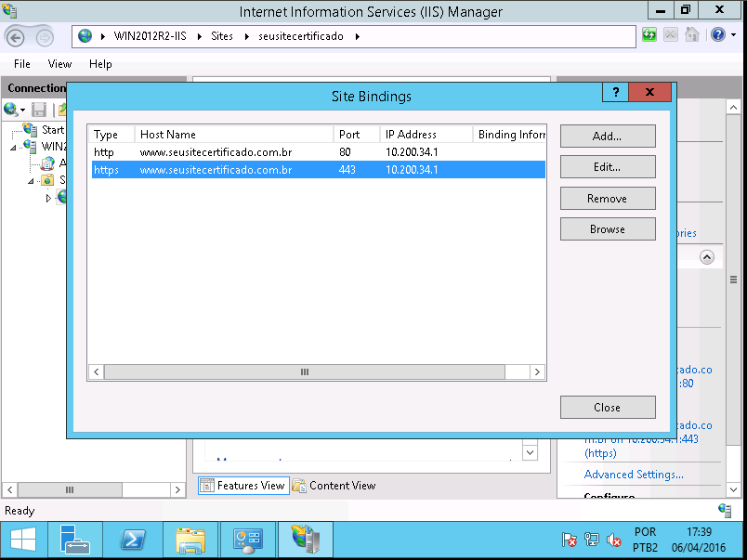Click the Add... button in Site Bindings
The width and height of the screenshot is (747, 560).
(x=608, y=137)
